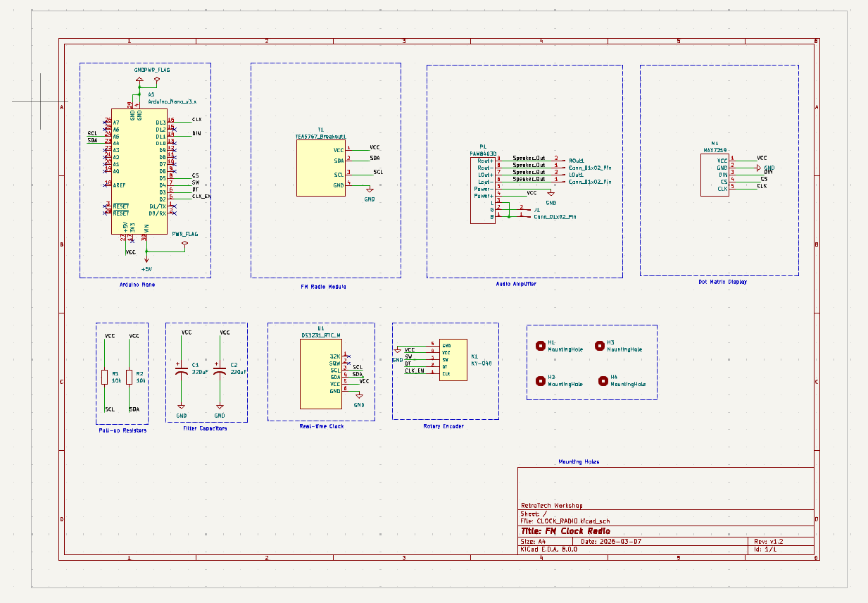
Task: Select mounting hole H4 symbol
Action: (603, 380)
